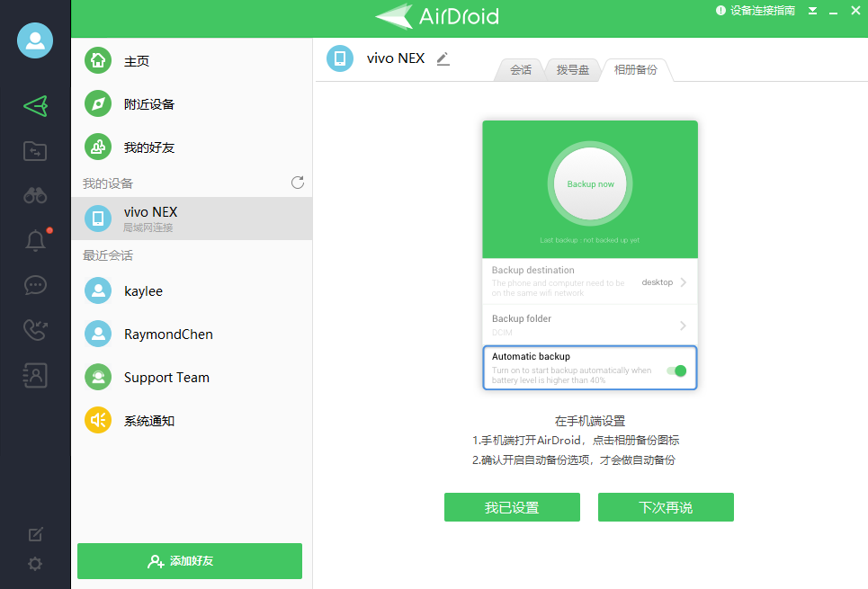
Task: Click the vivo NEX title text
Action: point(396,58)
